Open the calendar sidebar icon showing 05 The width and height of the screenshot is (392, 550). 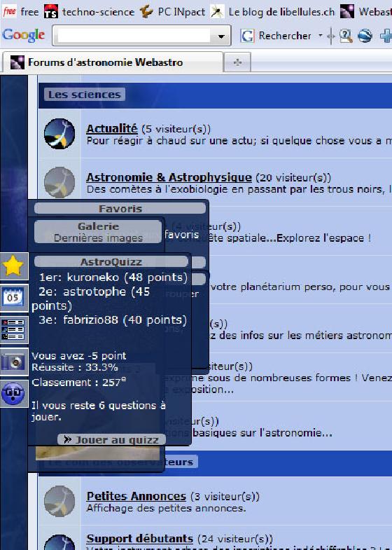[x=14, y=298]
